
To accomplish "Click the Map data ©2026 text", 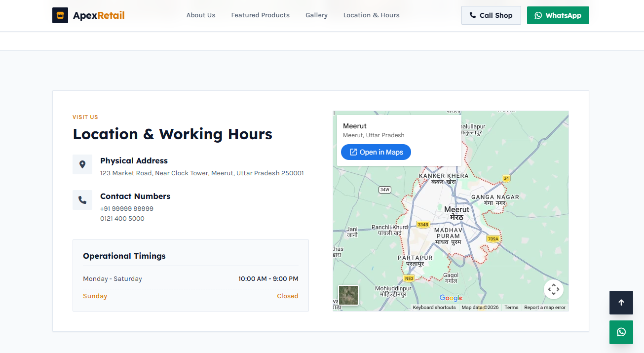I will [x=480, y=308].
